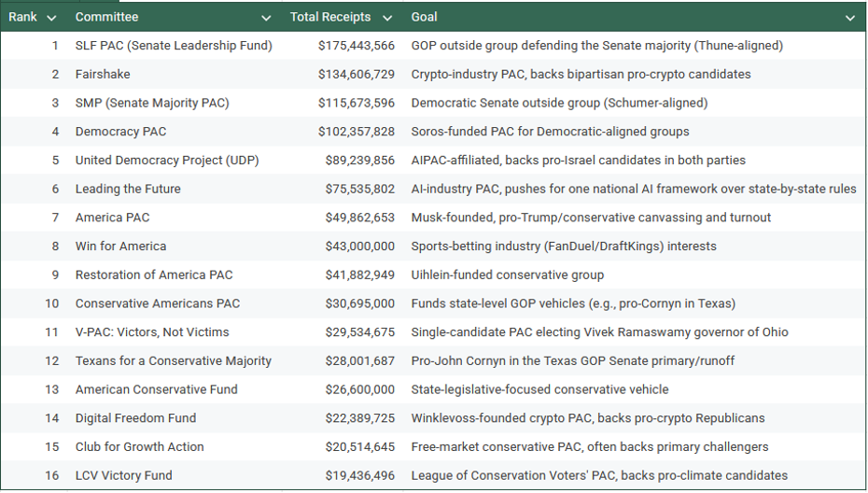The height and width of the screenshot is (493, 868).
Task: Select the $89,239,856 receipts cell
Action: pyautogui.click(x=343, y=160)
